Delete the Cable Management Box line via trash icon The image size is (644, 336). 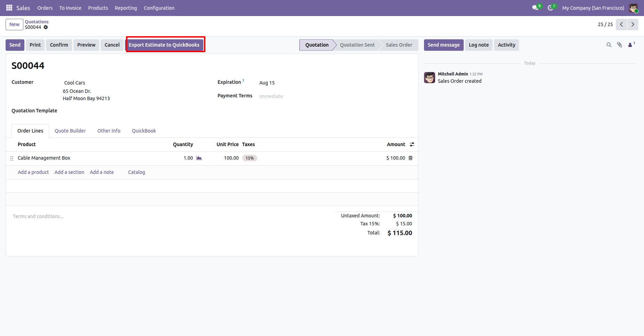click(x=410, y=158)
